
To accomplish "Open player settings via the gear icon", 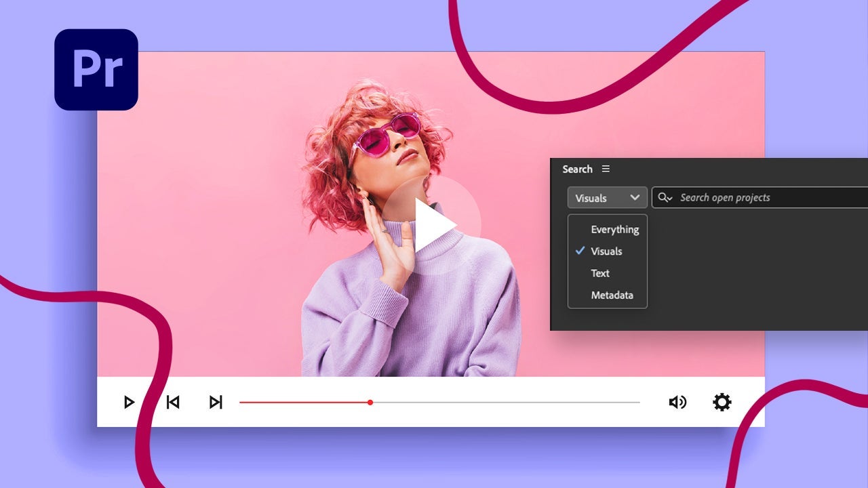I will click(x=722, y=402).
